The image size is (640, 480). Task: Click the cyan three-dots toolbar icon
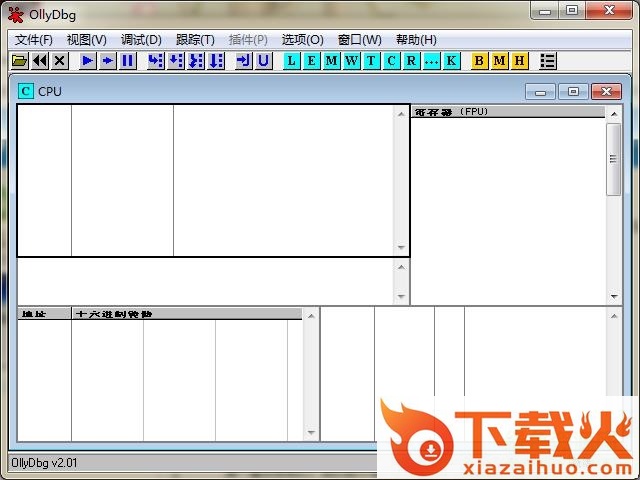point(431,61)
